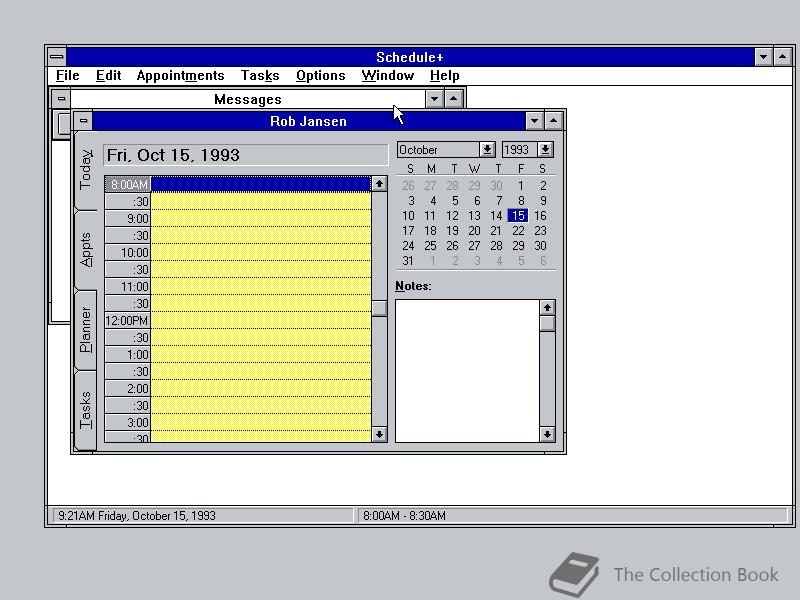The height and width of the screenshot is (600, 800).
Task: Click inside the Notes text box
Action: [x=467, y=371]
